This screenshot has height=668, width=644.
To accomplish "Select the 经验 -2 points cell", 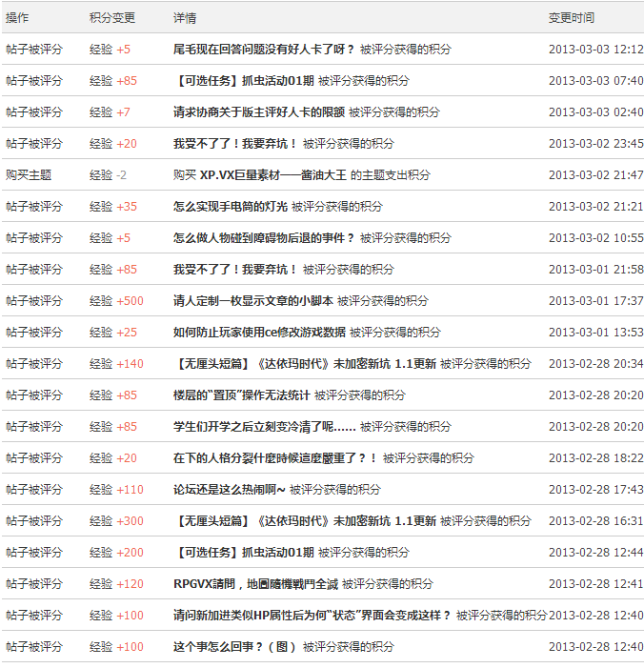I will coord(108,175).
